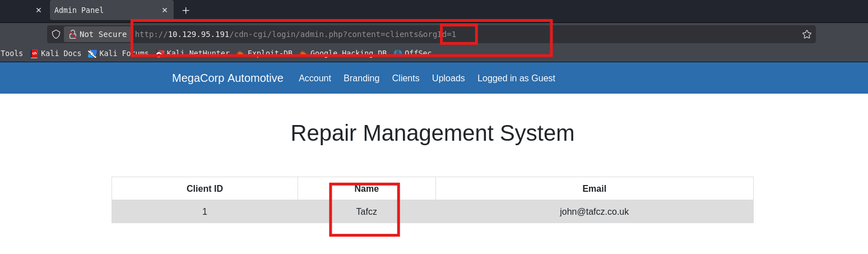Open the Exploit-DB bookmark

(x=264, y=53)
